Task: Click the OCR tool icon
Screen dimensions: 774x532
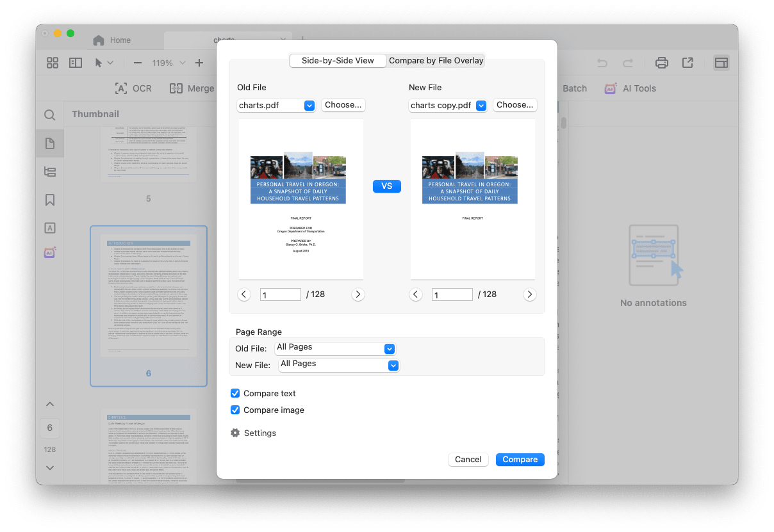Action: click(120, 88)
